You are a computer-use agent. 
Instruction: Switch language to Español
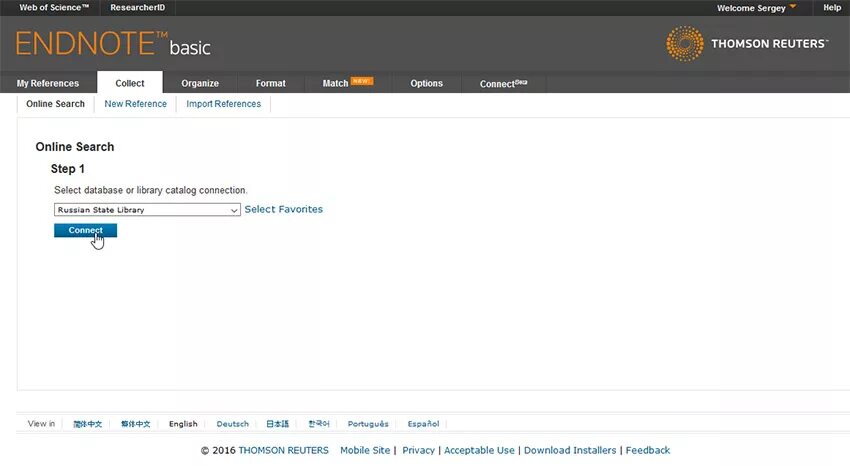(x=423, y=424)
